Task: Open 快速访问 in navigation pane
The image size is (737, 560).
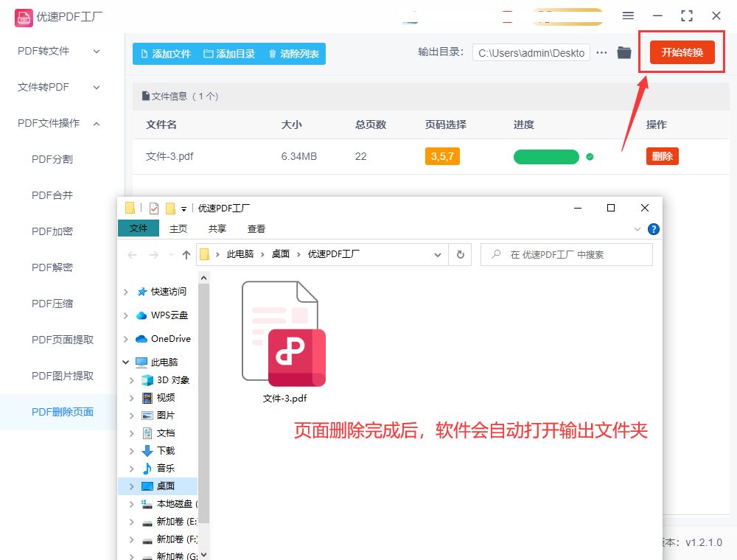Action: click(168, 292)
